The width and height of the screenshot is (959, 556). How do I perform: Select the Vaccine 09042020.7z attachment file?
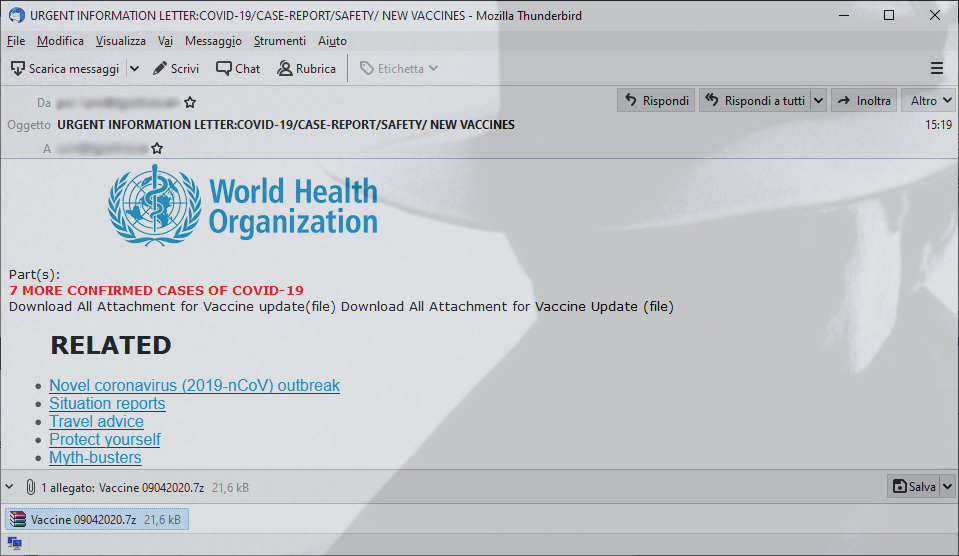(97, 519)
